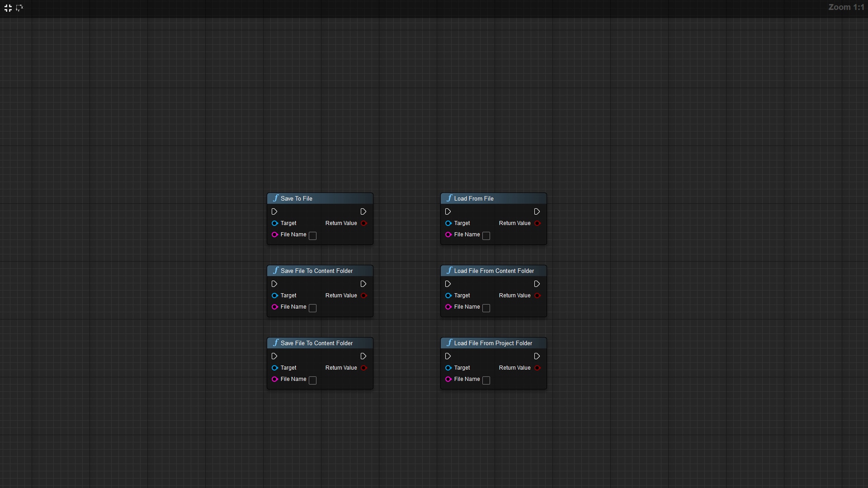The width and height of the screenshot is (868, 488).
Task: Select the Load From File node header
Action: (474, 198)
